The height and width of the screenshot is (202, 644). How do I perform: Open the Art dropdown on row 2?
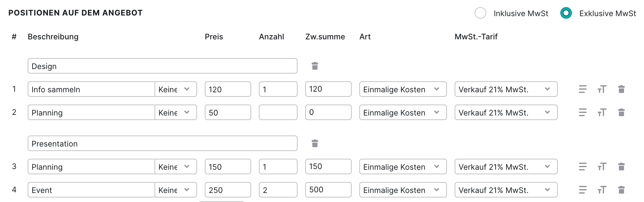(403, 112)
